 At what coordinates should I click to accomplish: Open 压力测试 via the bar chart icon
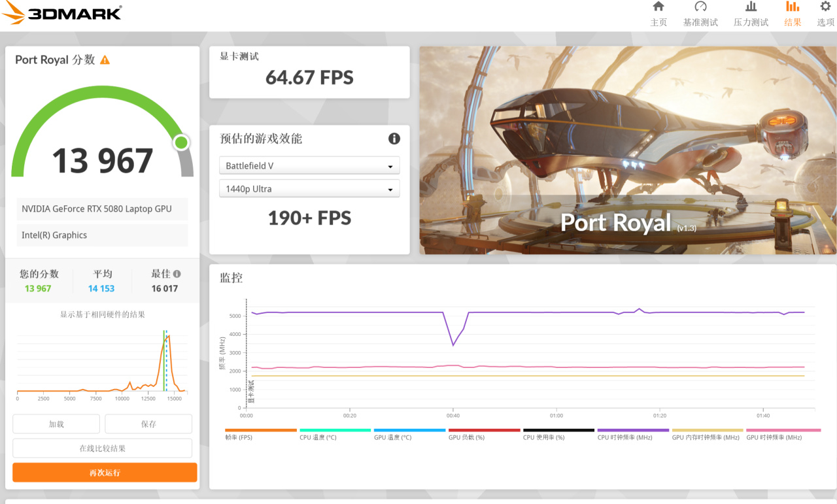(x=751, y=7)
